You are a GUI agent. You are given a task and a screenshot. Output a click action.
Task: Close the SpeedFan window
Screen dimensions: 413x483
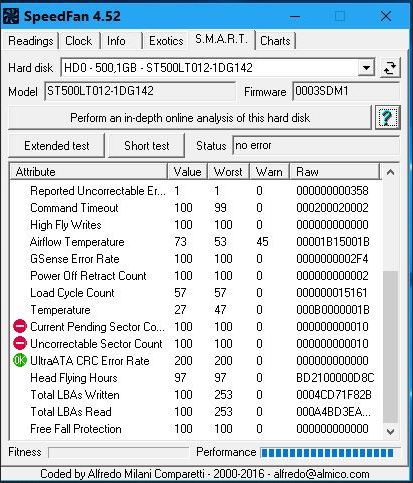coord(386,16)
